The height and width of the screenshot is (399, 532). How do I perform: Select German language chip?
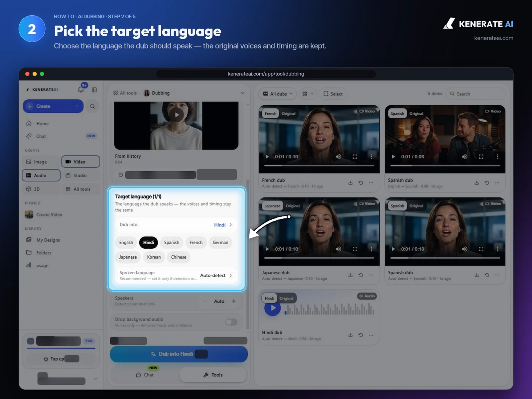pyautogui.click(x=220, y=242)
